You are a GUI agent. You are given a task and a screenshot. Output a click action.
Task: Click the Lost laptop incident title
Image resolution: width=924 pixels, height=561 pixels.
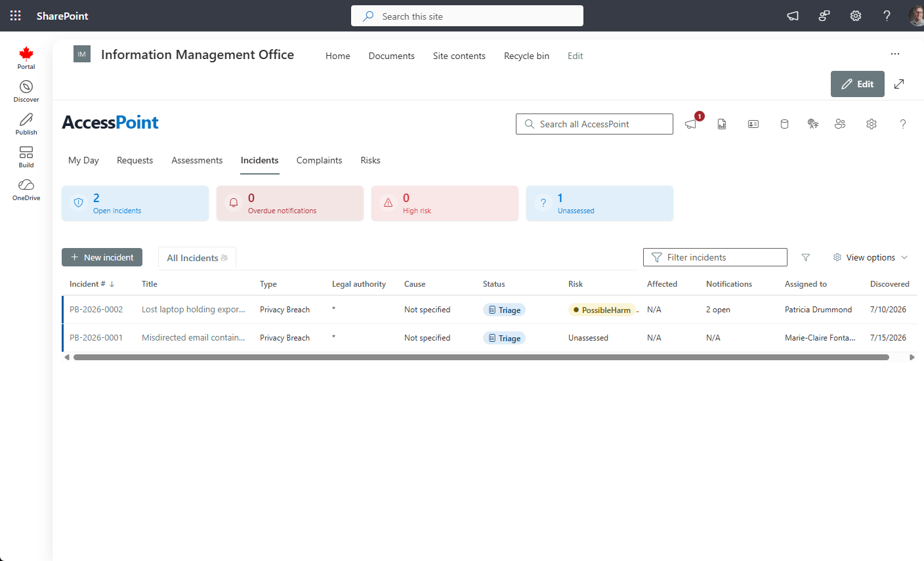(194, 310)
